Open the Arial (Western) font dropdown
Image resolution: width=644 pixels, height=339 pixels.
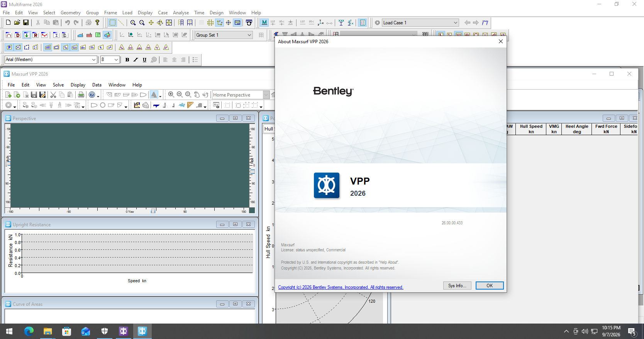click(x=93, y=59)
